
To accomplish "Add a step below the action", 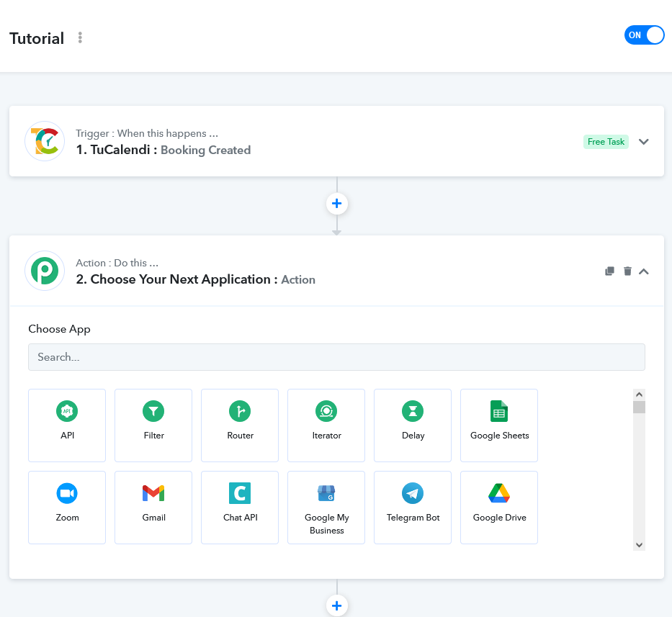I will click(x=337, y=605).
